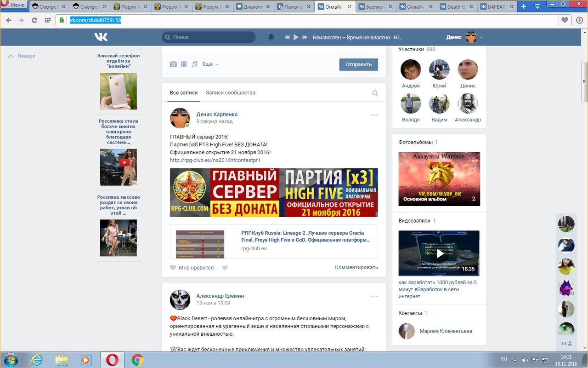View site security via the padlock icon
This screenshot has width=588, height=368.
[62, 20]
